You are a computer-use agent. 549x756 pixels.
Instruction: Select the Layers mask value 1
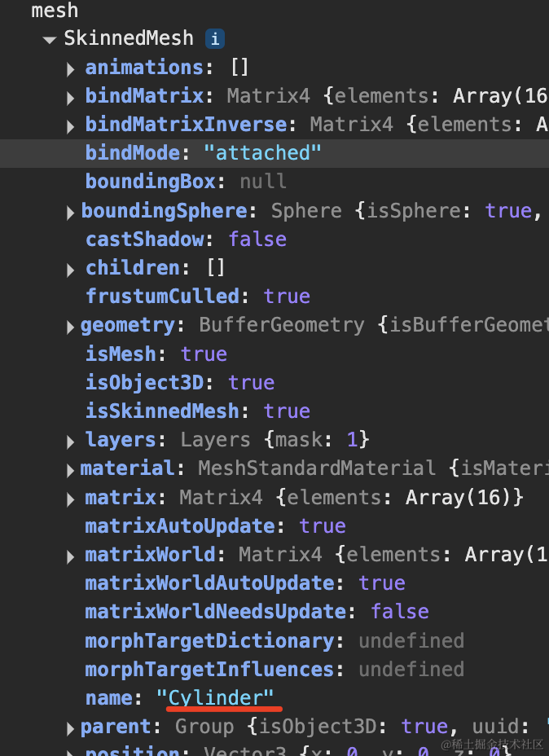[352, 440]
